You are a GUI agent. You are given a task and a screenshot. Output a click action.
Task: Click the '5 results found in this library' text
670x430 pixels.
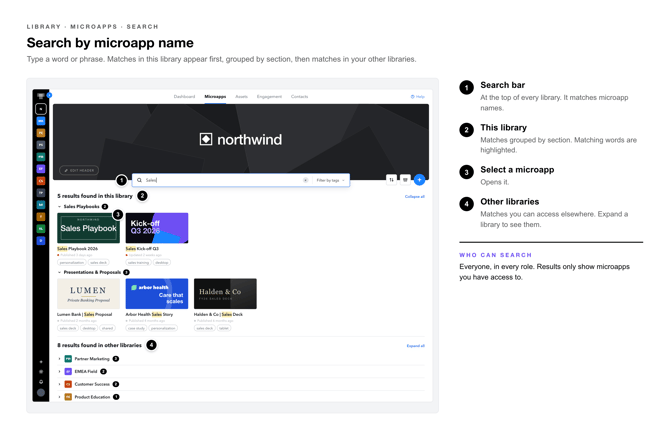click(x=95, y=196)
